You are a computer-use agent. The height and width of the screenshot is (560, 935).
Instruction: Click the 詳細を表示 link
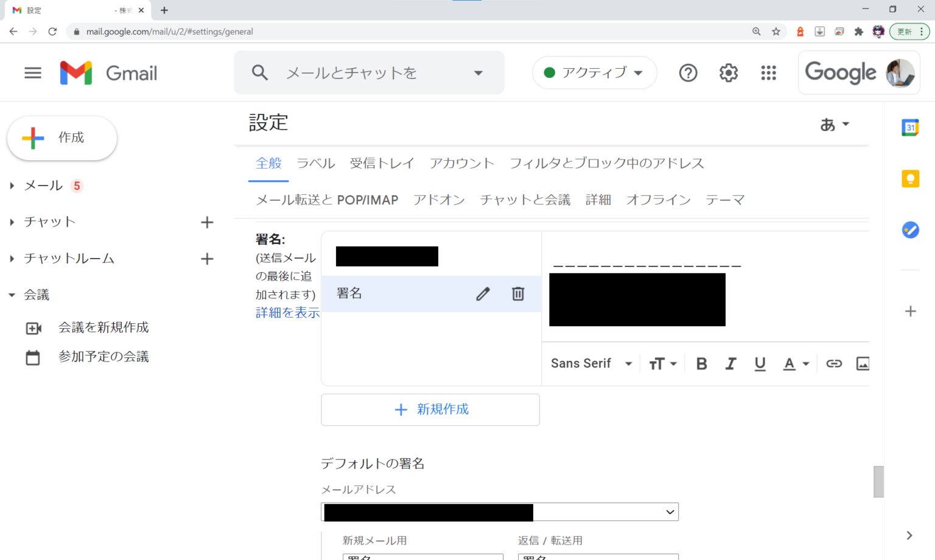[287, 313]
